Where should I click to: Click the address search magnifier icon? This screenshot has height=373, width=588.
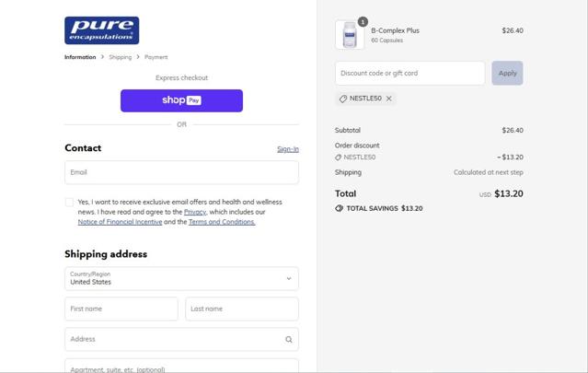tap(288, 339)
